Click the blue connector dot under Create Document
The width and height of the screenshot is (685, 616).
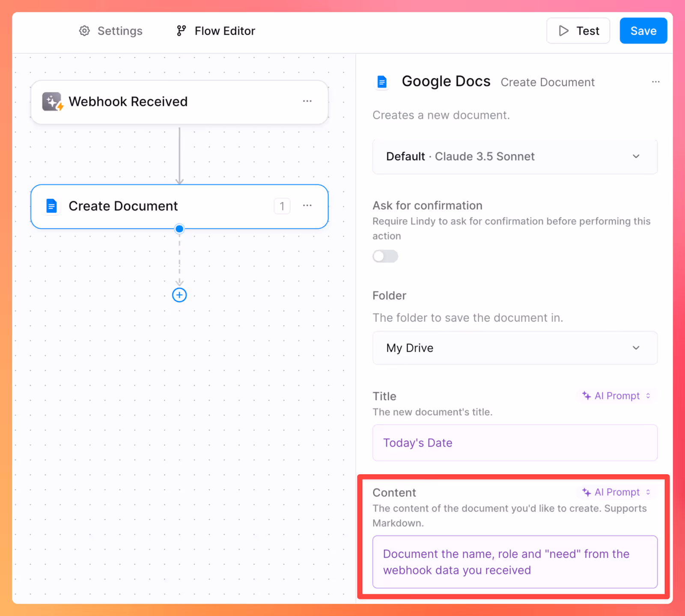[180, 229]
